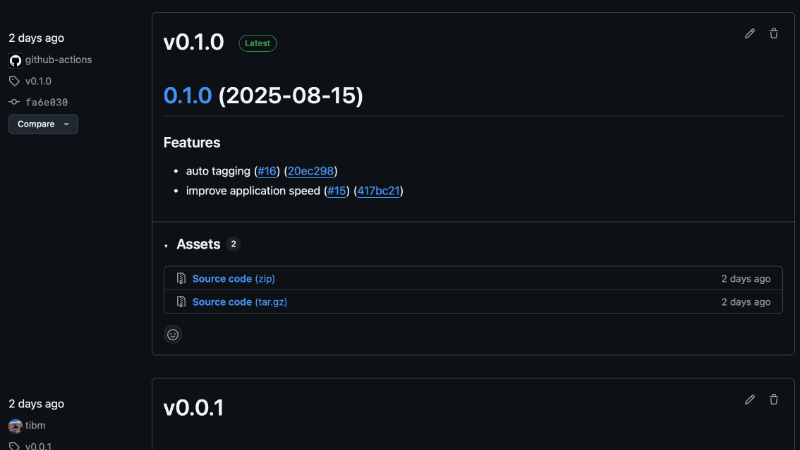800x450 pixels.
Task: Edit the v0.1.0 release with pencil icon
Action: coord(750,34)
